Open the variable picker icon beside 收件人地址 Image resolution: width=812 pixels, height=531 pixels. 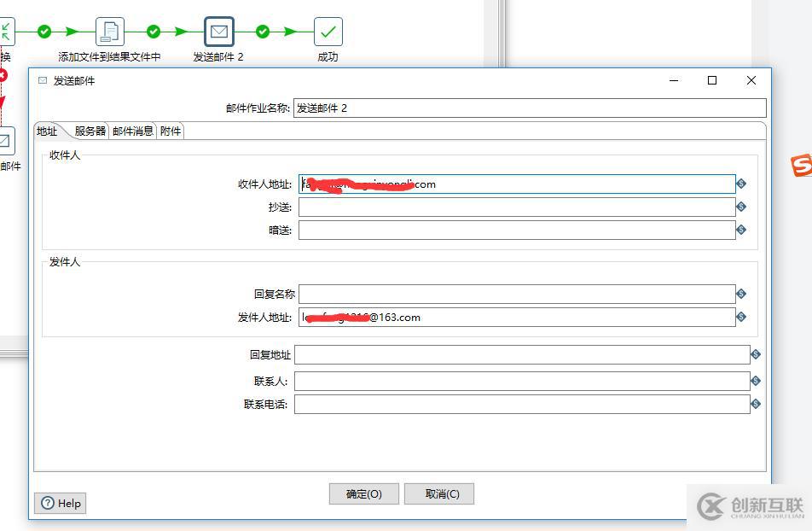[740, 184]
